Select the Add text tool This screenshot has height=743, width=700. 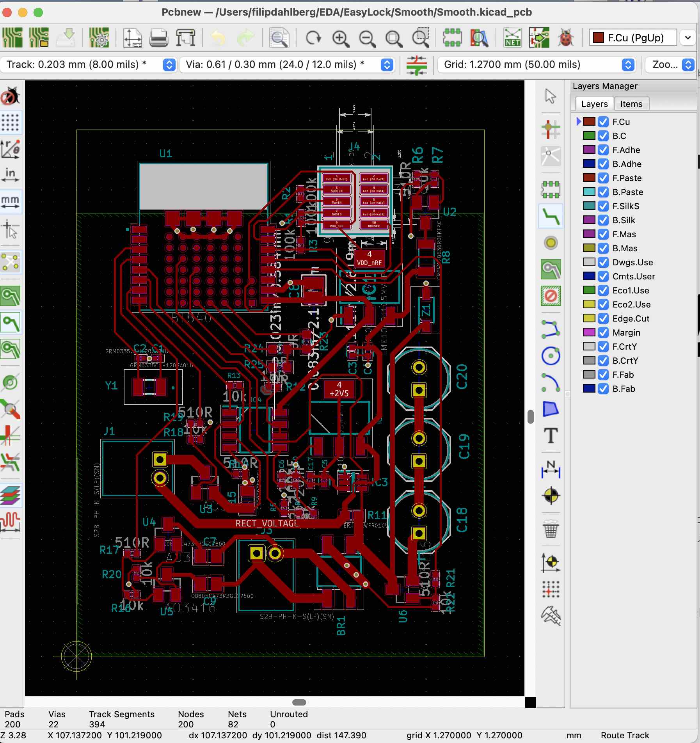[x=551, y=435]
